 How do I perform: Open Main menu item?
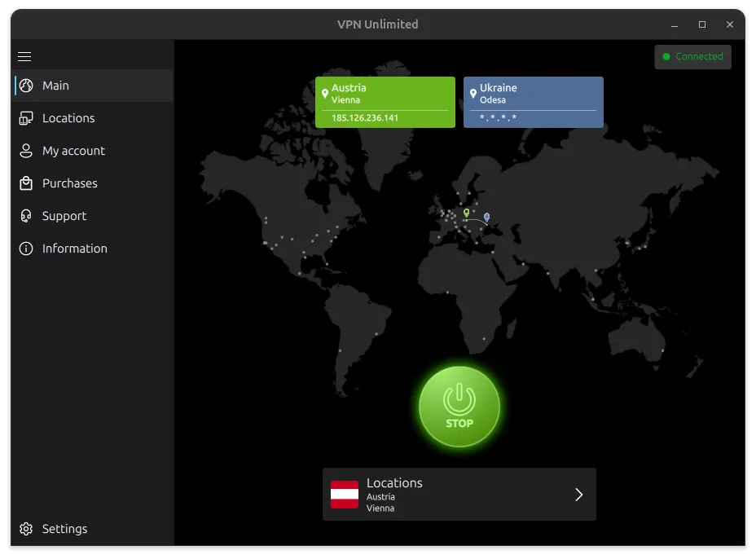pos(93,86)
